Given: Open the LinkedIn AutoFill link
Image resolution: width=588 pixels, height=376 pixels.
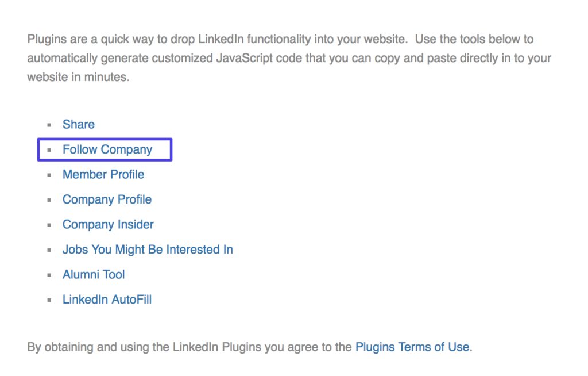Looking at the screenshot, I should (107, 300).
